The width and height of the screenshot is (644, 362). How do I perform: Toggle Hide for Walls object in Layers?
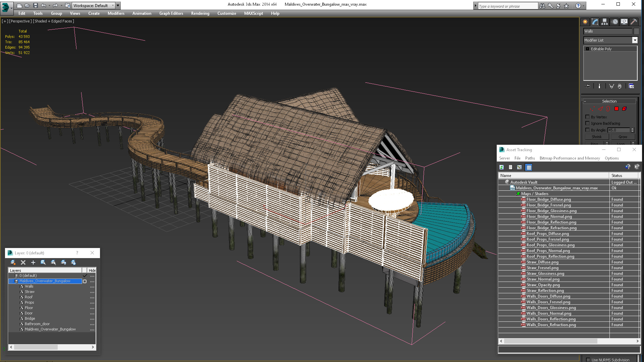tap(92, 287)
